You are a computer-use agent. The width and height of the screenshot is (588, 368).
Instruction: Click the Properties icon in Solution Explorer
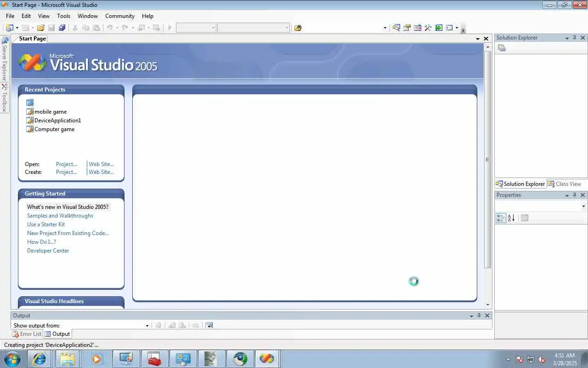click(x=502, y=48)
